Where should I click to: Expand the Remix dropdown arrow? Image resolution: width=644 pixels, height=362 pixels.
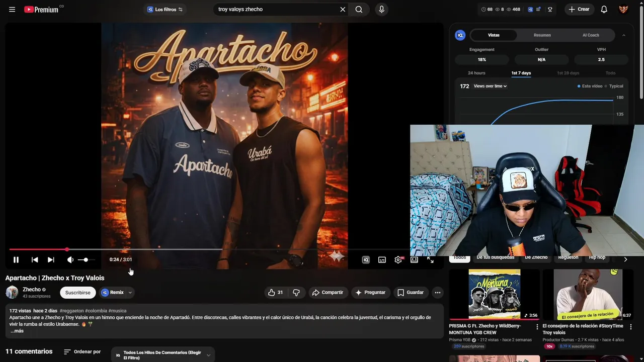point(130,293)
